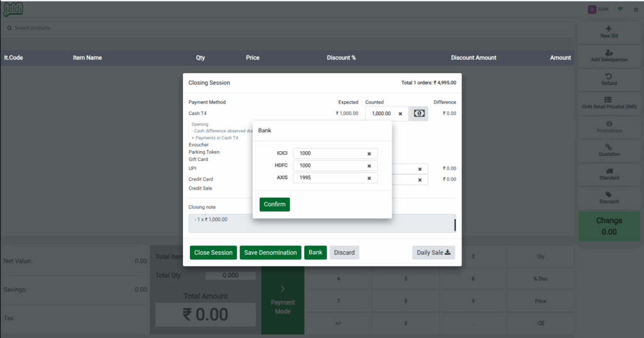Confirm the Bank amounts dialog
Image resolution: width=644 pixels, height=338 pixels.
point(274,205)
